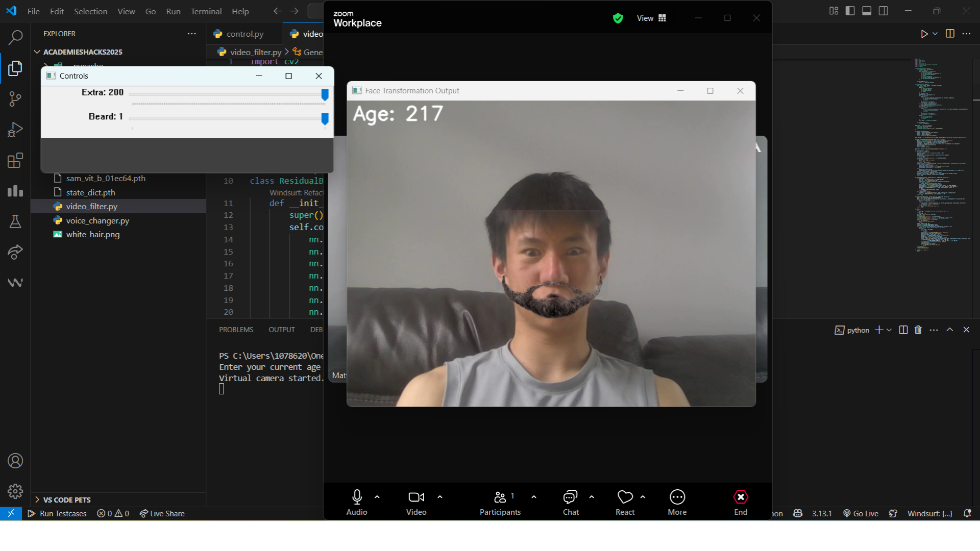
Task: Click Go Live in status bar
Action: coord(861,514)
